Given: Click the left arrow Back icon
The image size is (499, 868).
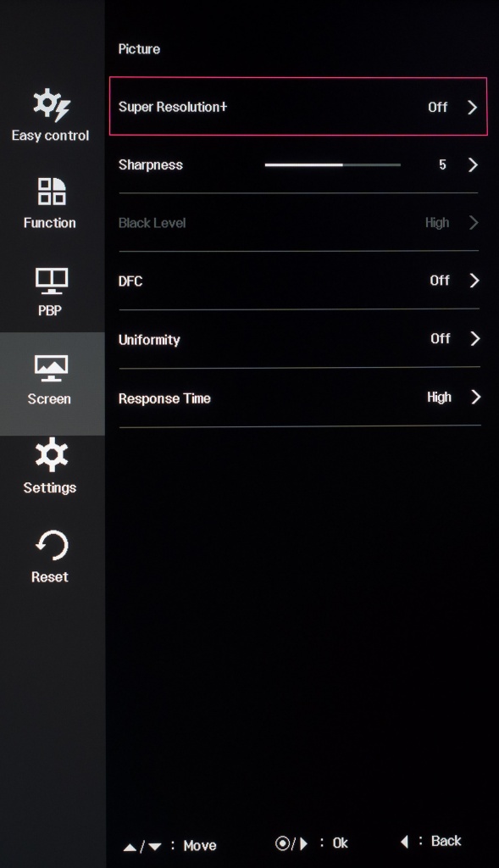Looking at the screenshot, I should [404, 842].
